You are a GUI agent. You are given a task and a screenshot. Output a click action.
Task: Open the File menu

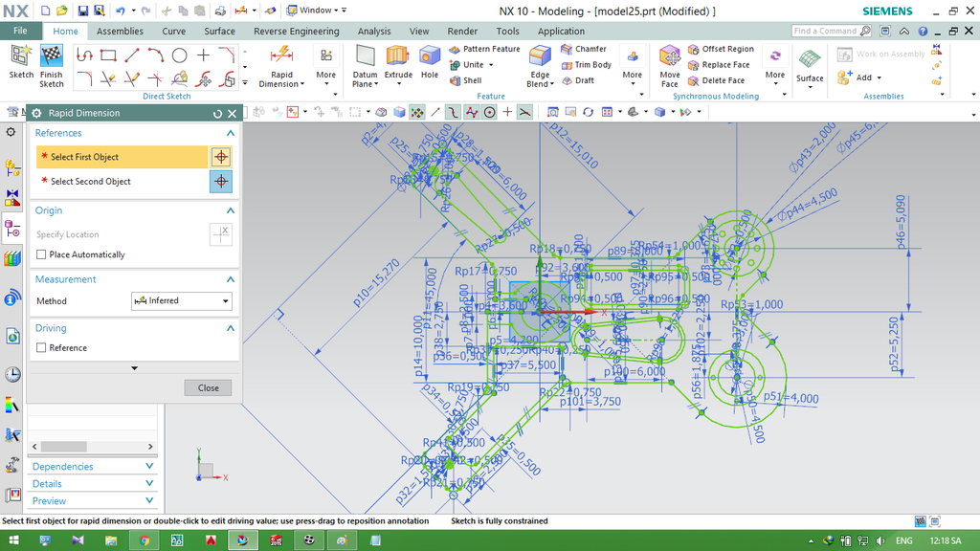click(21, 31)
